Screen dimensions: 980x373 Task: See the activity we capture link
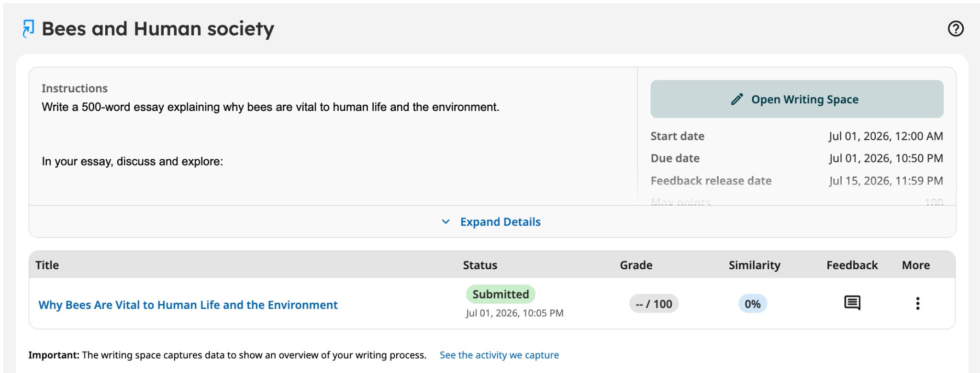(499, 355)
